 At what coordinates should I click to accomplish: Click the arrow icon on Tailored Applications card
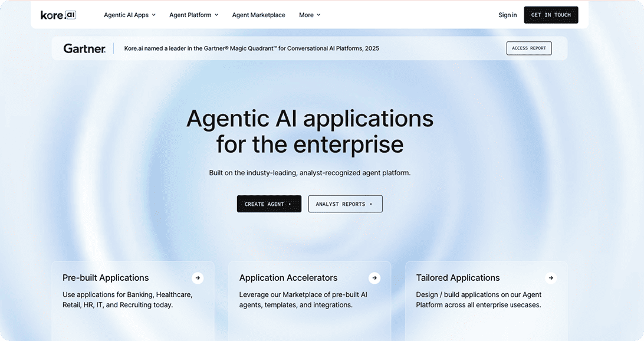coord(551,278)
